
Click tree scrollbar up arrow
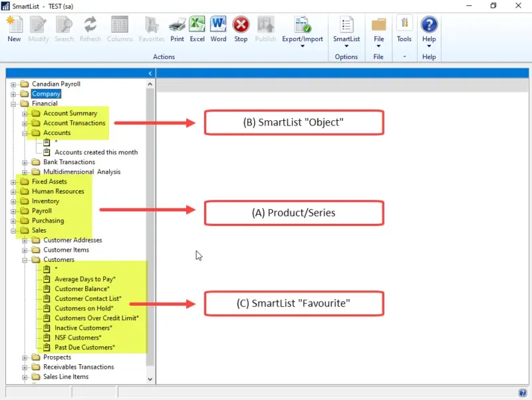tap(150, 84)
